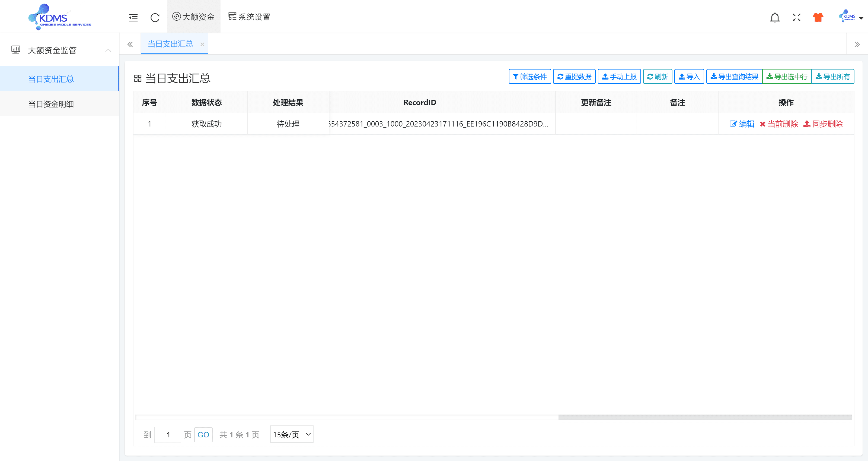Viewport: 868px width, 461px height.
Task: Click 同步删除 in row 1
Action: [x=823, y=124]
